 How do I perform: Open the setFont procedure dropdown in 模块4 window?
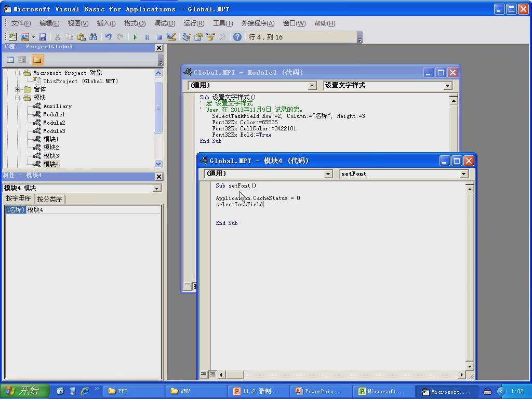(x=464, y=174)
